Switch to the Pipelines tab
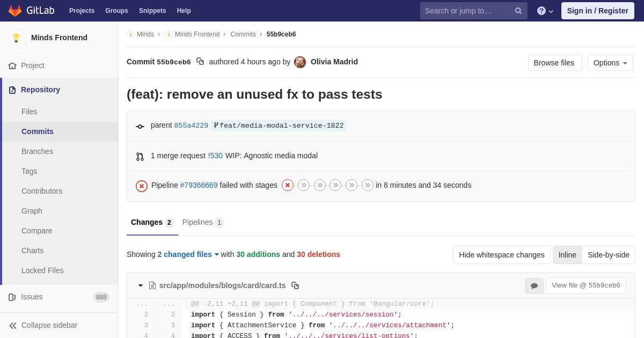 click(x=203, y=222)
